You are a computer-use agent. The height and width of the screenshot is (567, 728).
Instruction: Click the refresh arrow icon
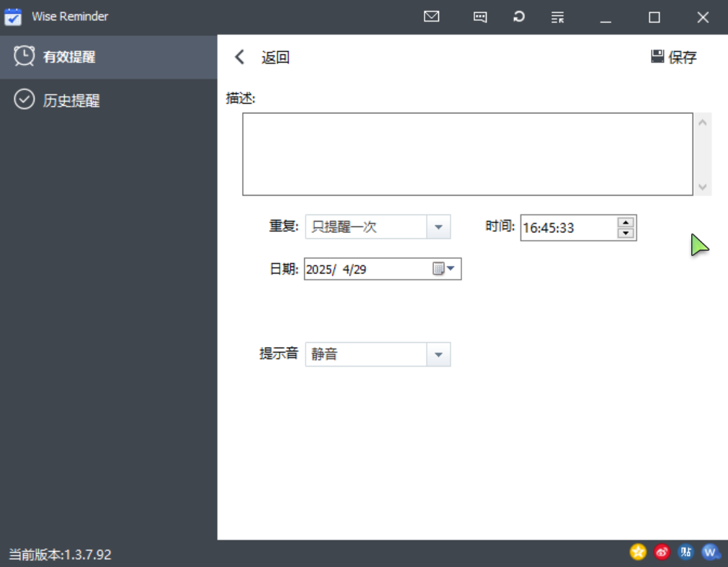click(518, 17)
